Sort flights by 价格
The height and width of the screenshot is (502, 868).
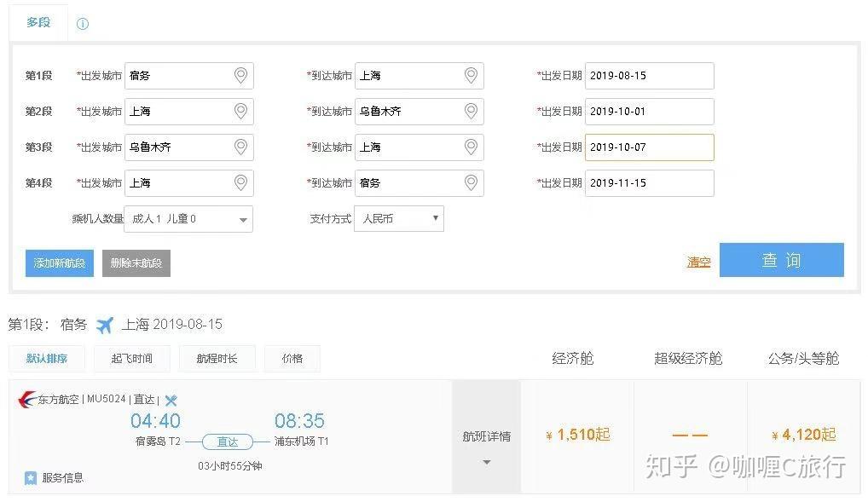pos(292,359)
